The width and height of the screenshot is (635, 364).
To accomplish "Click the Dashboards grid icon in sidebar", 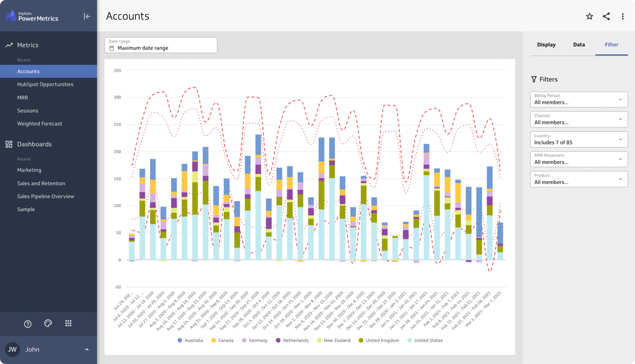I will (8, 144).
